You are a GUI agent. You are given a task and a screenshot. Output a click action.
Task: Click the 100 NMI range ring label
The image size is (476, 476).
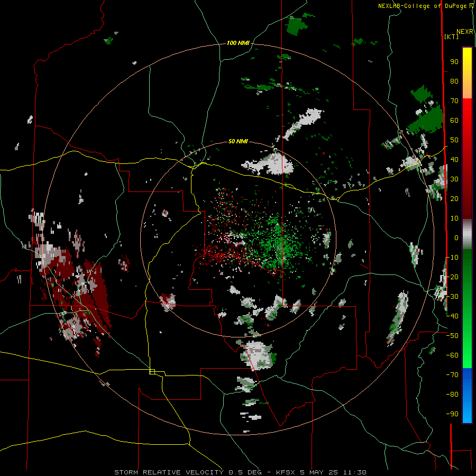click(x=238, y=43)
